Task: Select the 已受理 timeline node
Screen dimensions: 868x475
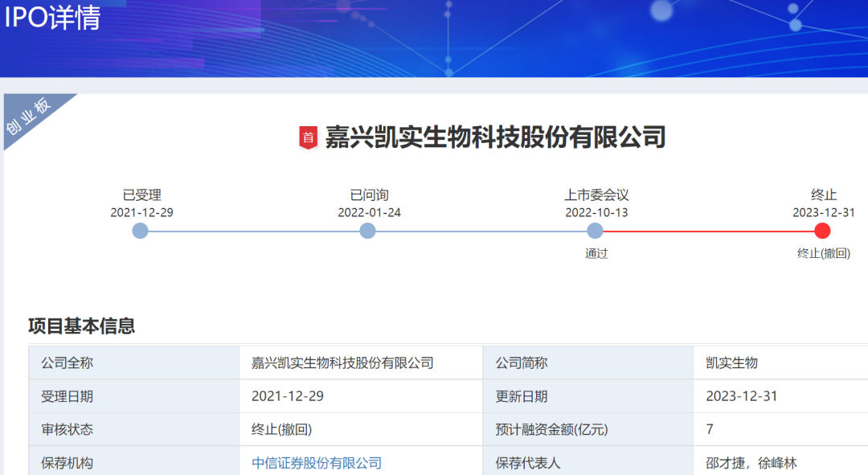Action: tap(140, 231)
